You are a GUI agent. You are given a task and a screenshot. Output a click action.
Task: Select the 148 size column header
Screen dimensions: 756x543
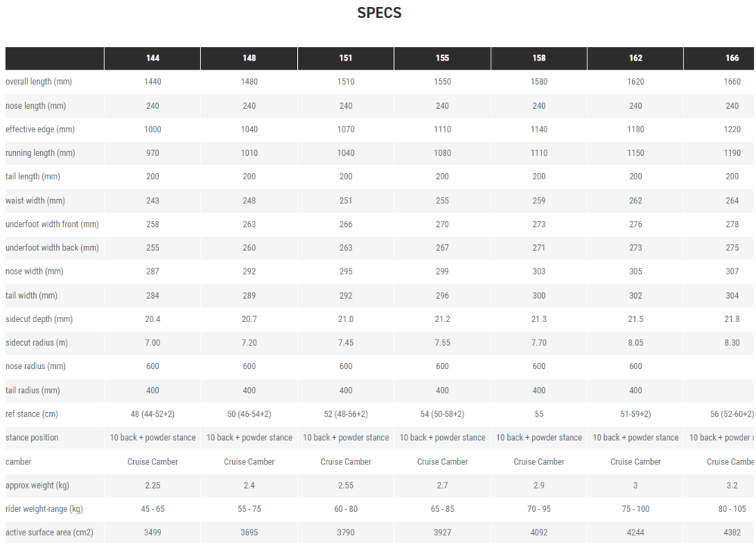(249, 58)
